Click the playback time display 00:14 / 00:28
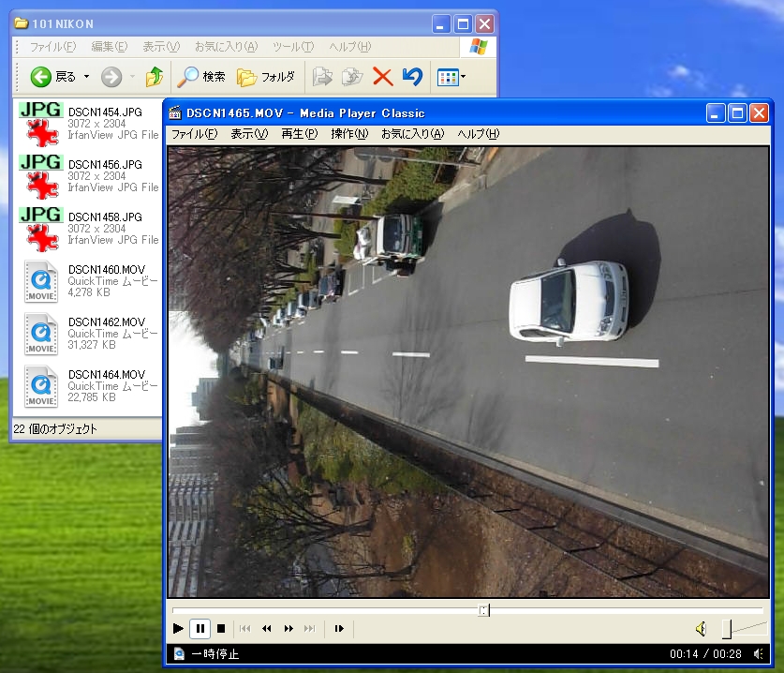 pos(705,654)
